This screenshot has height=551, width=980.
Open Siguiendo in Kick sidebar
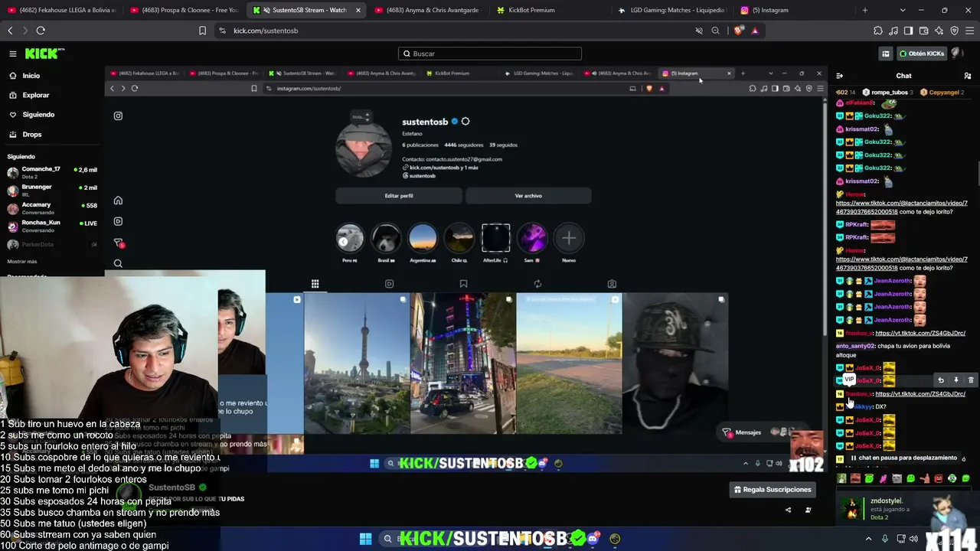(38, 115)
